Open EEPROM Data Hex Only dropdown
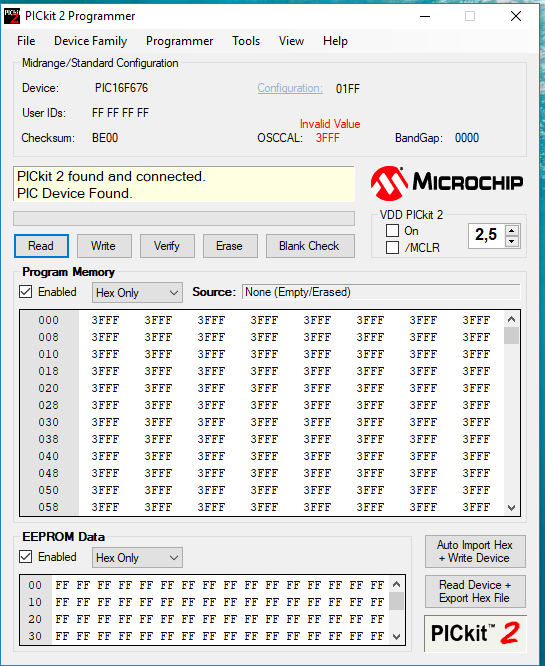This screenshot has width=545, height=666. pyautogui.click(x=137, y=558)
